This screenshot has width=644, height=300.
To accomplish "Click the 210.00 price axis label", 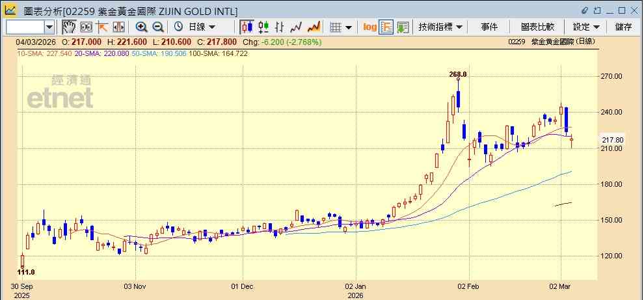I will [611, 148].
